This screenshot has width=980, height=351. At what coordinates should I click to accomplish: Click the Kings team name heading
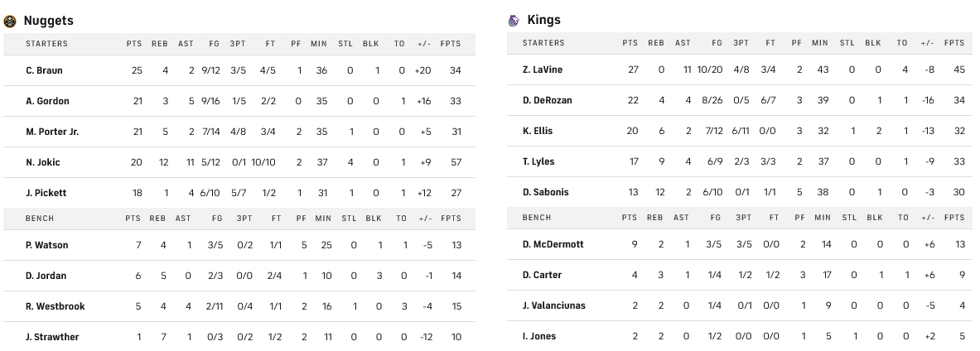point(543,20)
